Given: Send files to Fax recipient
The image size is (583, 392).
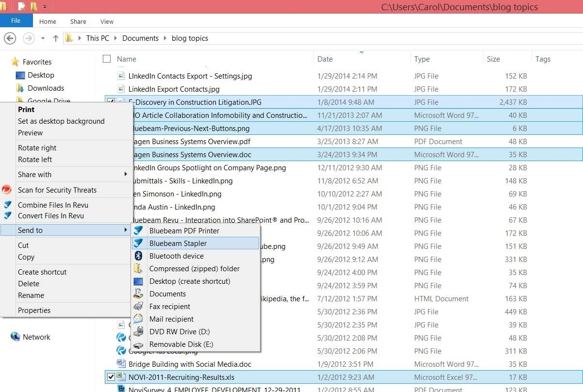Looking at the screenshot, I should coord(171,306).
